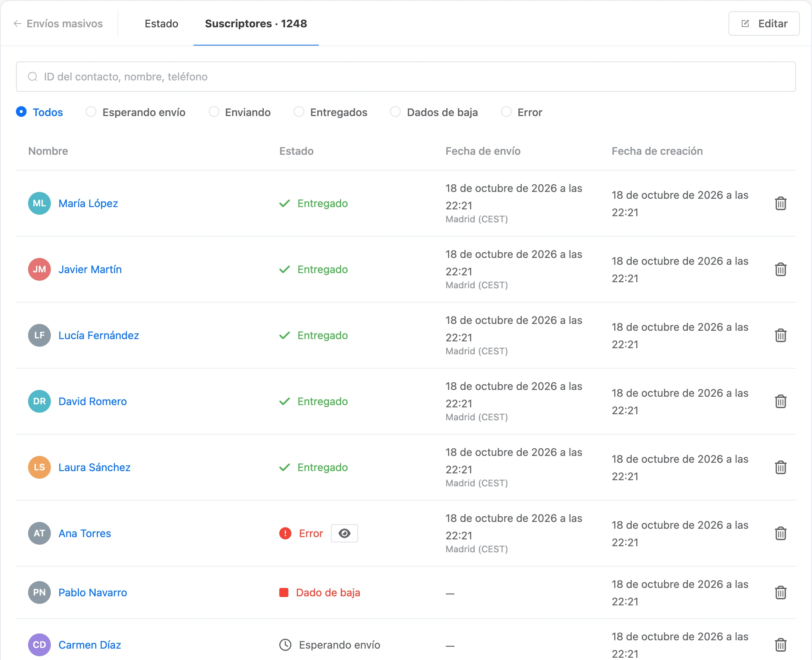Click the Fecha de envío column header
This screenshot has height=660, width=812.
(x=483, y=151)
